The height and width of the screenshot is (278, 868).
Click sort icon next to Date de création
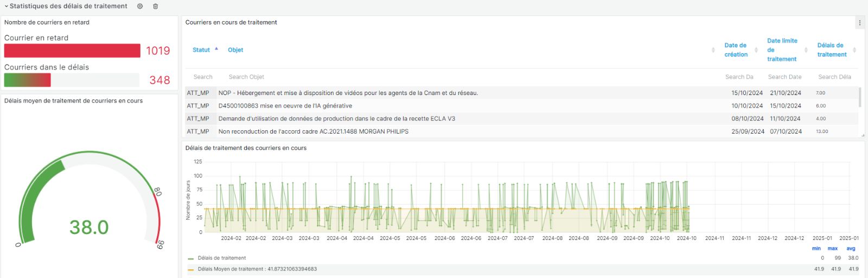click(x=756, y=50)
